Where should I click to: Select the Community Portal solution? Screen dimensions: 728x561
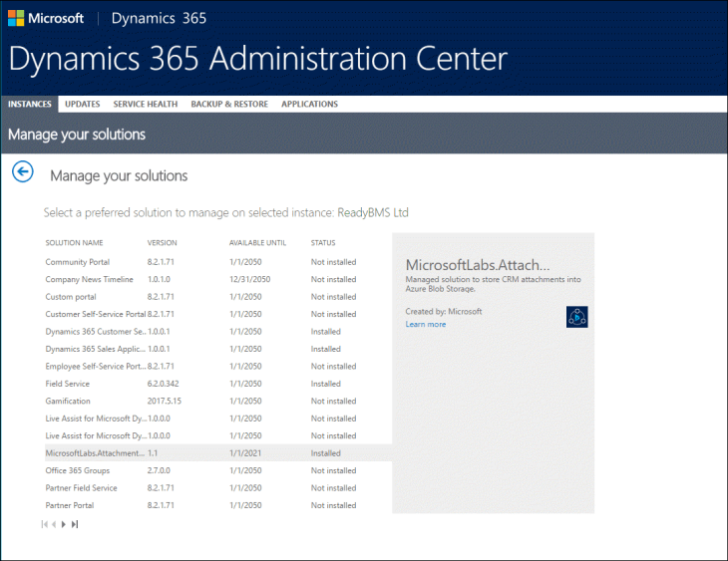tap(218, 262)
